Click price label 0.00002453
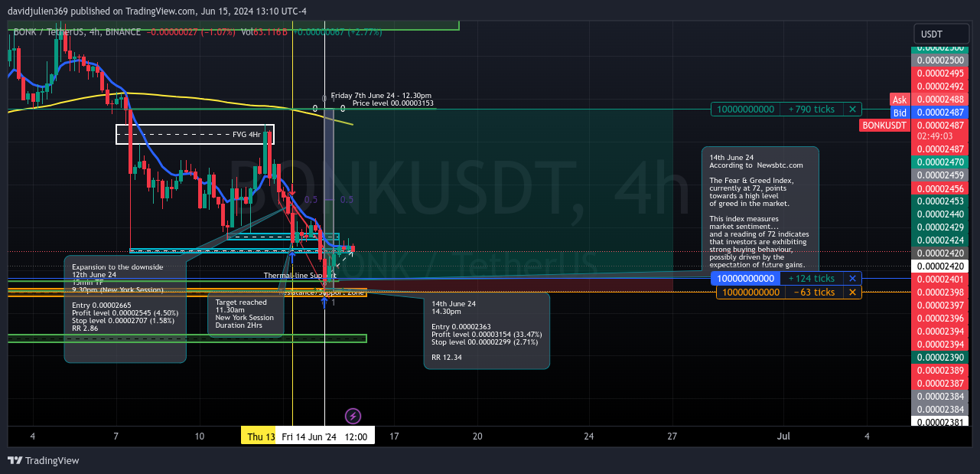Viewport: 980px width, 474px height. tap(940, 201)
